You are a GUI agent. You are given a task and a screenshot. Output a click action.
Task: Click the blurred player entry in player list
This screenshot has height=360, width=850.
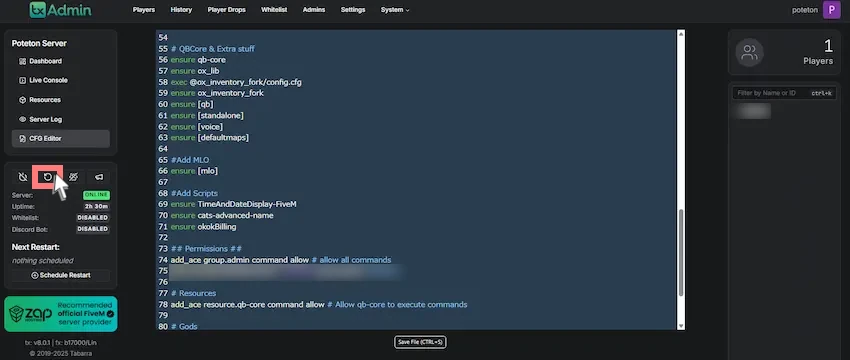point(754,111)
